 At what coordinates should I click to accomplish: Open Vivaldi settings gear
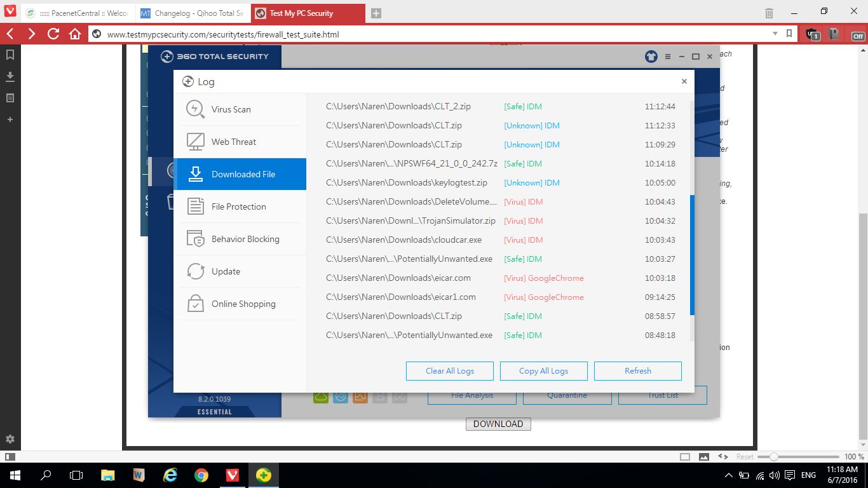click(x=10, y=439)
